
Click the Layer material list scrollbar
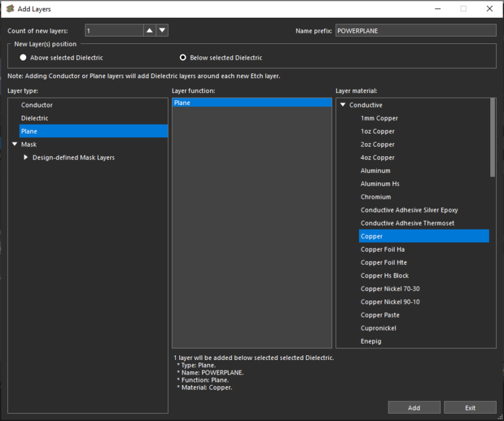coord(493,138)
